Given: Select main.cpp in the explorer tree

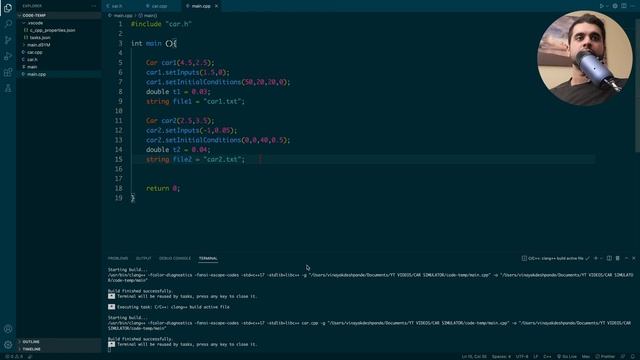Looking at the screenshot, I should click(x=59, y=74).
